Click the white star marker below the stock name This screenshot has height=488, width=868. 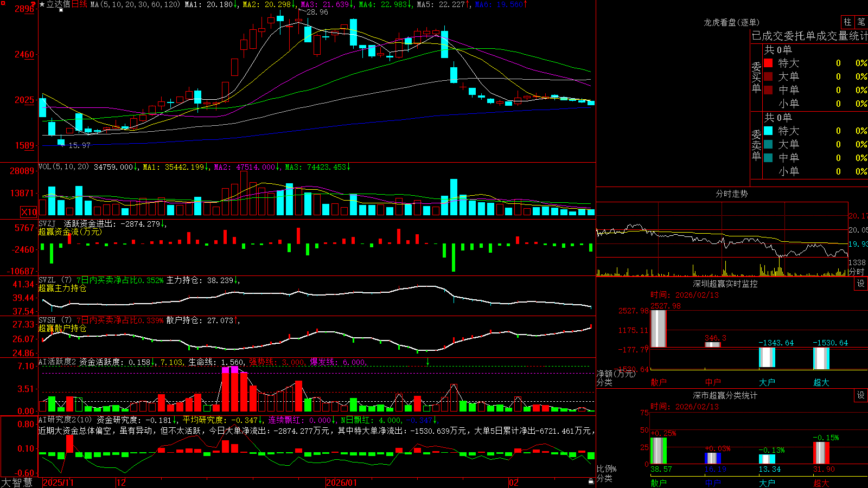61,10
